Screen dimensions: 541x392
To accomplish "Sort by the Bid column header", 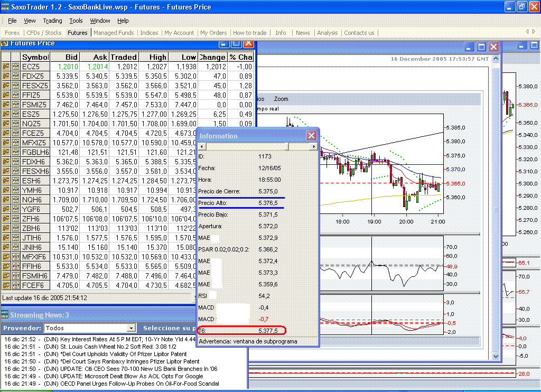I will 65,57.
